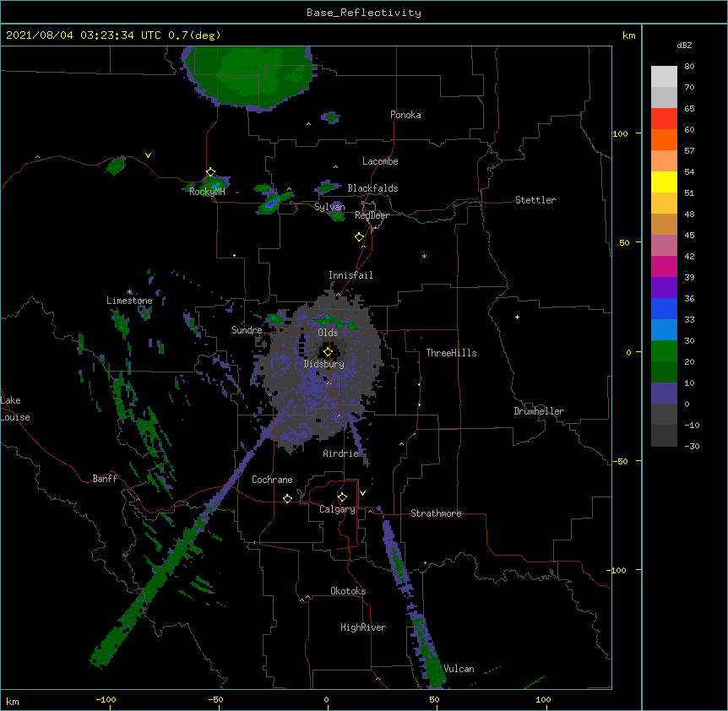Select the red 60-65 dBZ legend swatch

664,119
